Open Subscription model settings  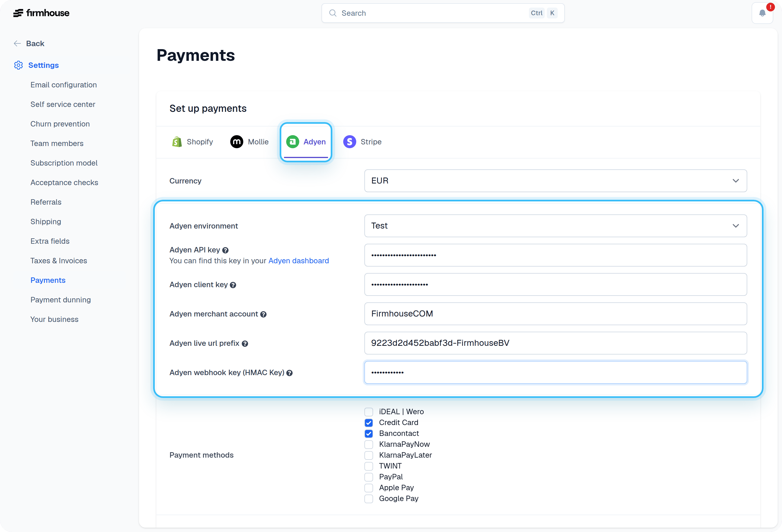[x=64, y=163]
